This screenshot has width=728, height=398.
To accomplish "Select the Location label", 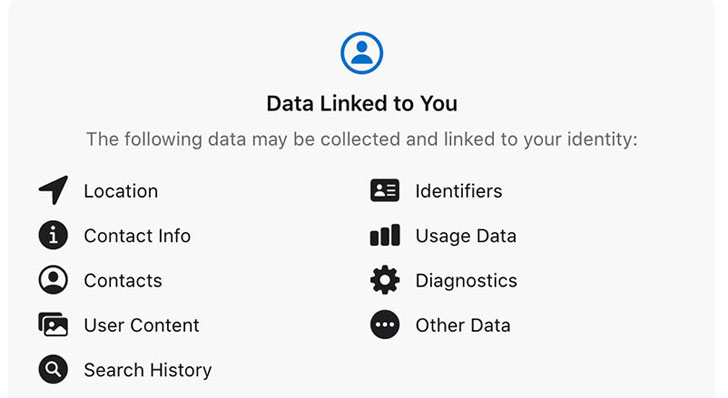I will (x=121, y=191).
